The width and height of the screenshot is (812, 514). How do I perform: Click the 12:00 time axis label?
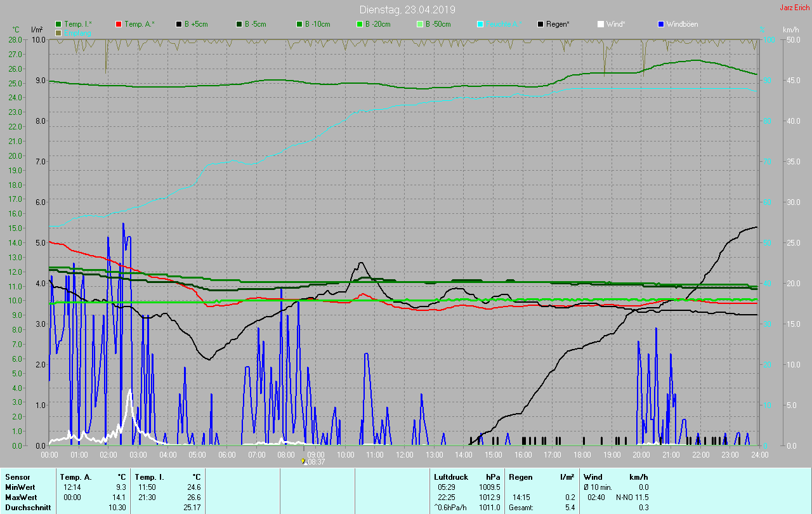404,454
